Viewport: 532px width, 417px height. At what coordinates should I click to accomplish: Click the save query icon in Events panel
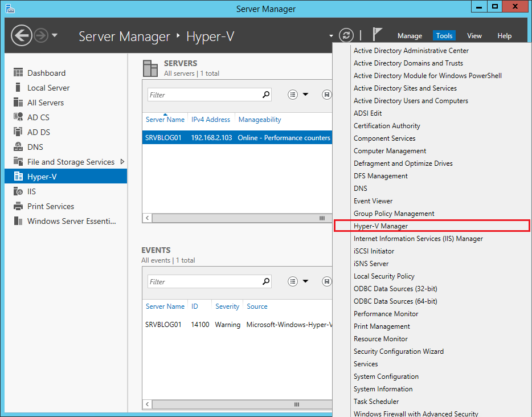(326, 281)
